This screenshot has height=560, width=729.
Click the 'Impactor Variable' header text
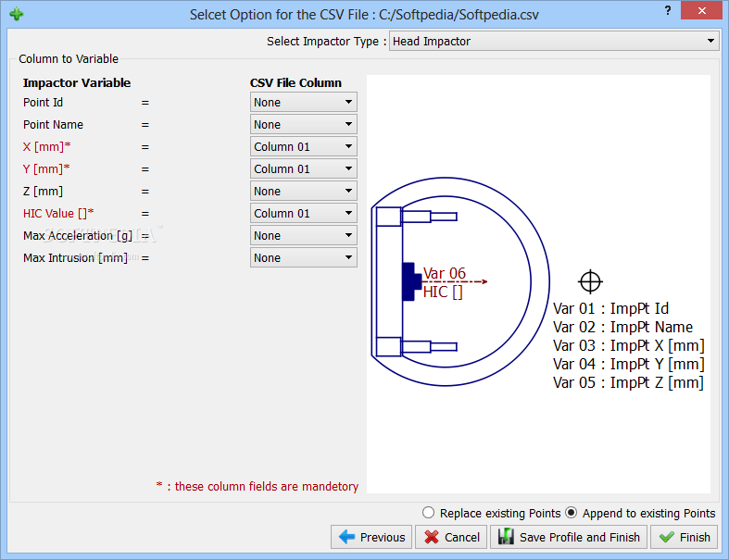(x=77, y=82)
